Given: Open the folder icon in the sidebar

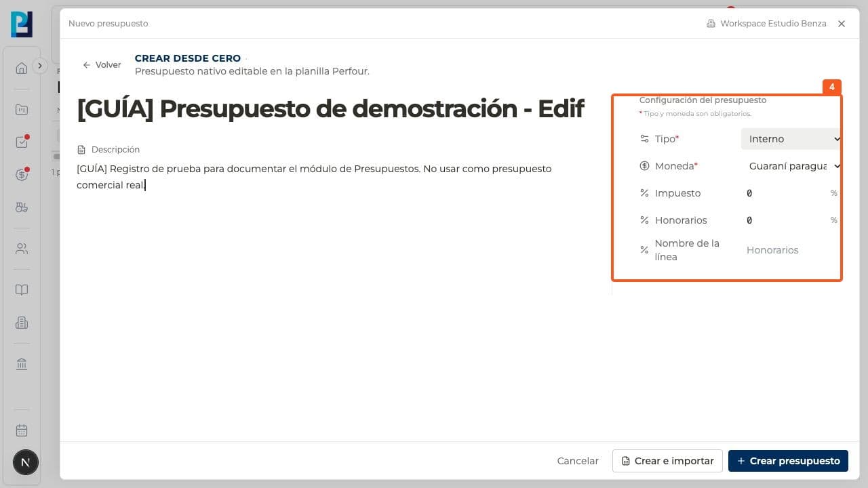Looking at the screenshot, I should coord(22,110).
